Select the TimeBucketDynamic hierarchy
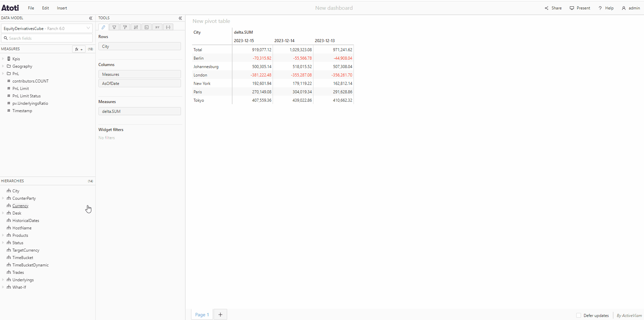Viewport: 644px width, 320px height. pos(30,265)
